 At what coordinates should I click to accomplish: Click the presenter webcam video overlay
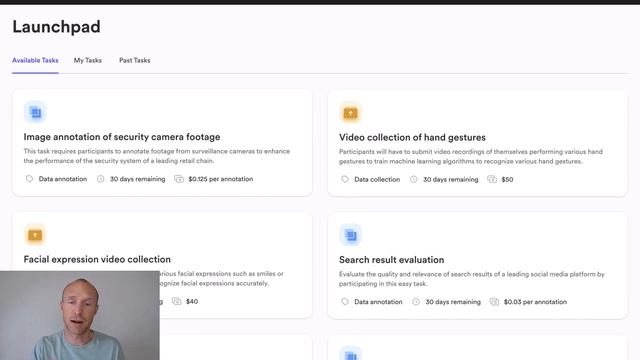(x=80, y=316)
